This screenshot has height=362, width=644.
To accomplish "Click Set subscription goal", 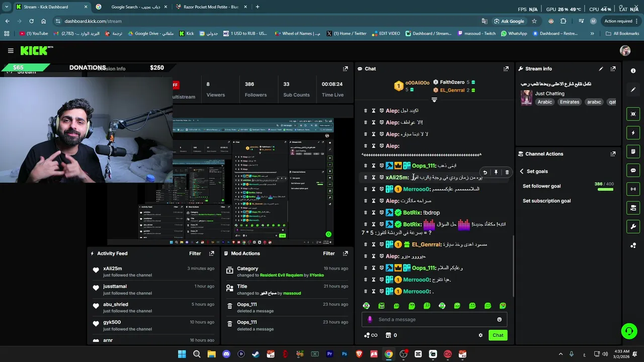I will pyautogui.click(x=546, y=201).
